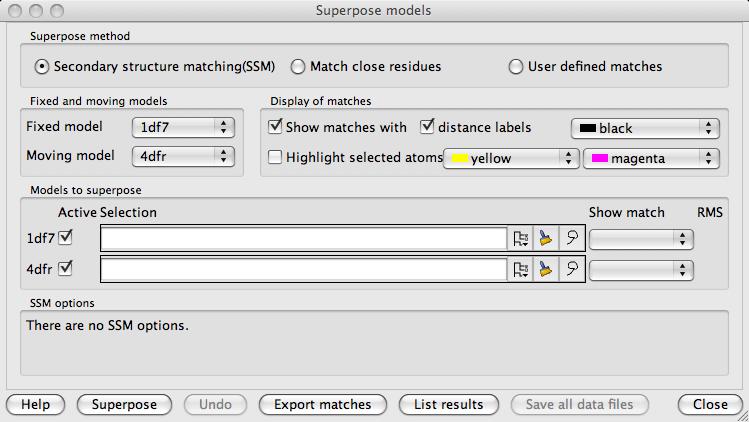This screenshot has height=422, width=749.
Task: Open the Fixed model dropdown
Action: 183,128
